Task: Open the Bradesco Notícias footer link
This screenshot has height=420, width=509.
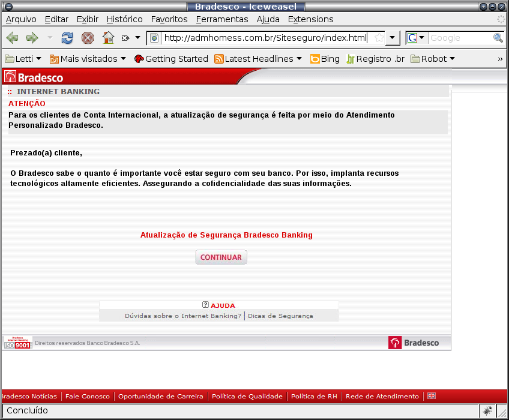Action: click(29, 396)
